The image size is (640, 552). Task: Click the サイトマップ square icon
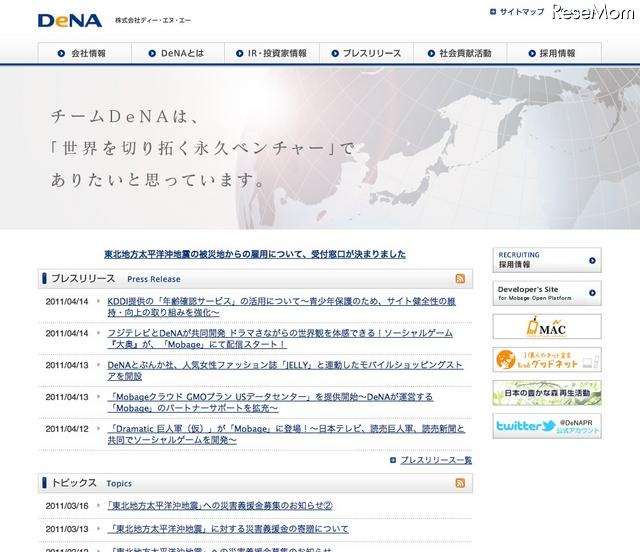pyautogui.click(x=493, y=12)
